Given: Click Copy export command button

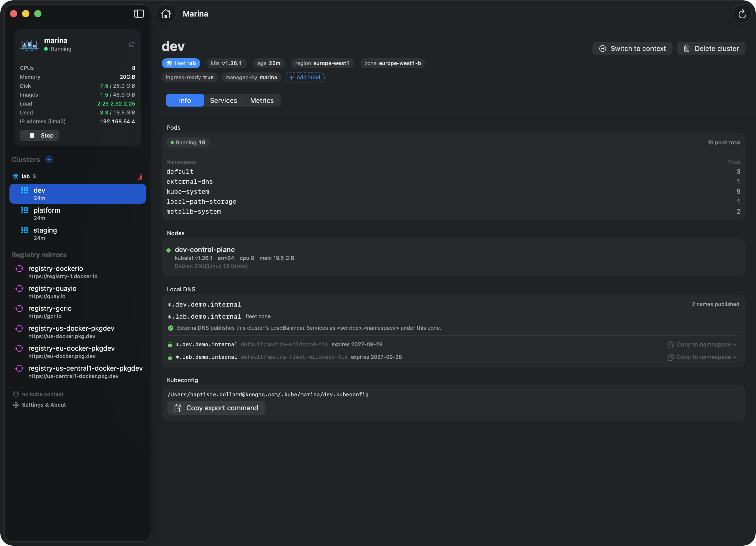Looking at the screenshot, I should tap(216, 408).
